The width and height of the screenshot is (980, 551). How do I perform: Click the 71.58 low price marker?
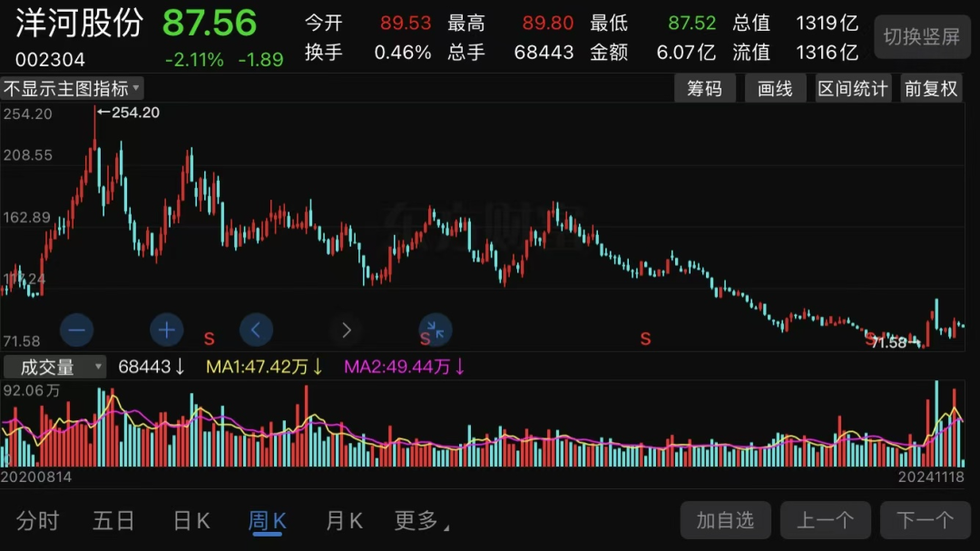pyautogui.click(x=896, y=342)
